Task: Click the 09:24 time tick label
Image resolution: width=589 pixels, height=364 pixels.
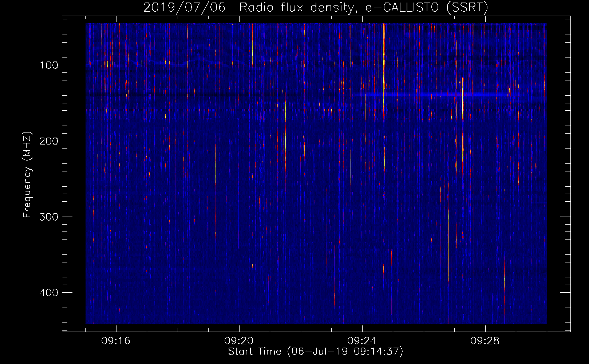Action: 362,341
